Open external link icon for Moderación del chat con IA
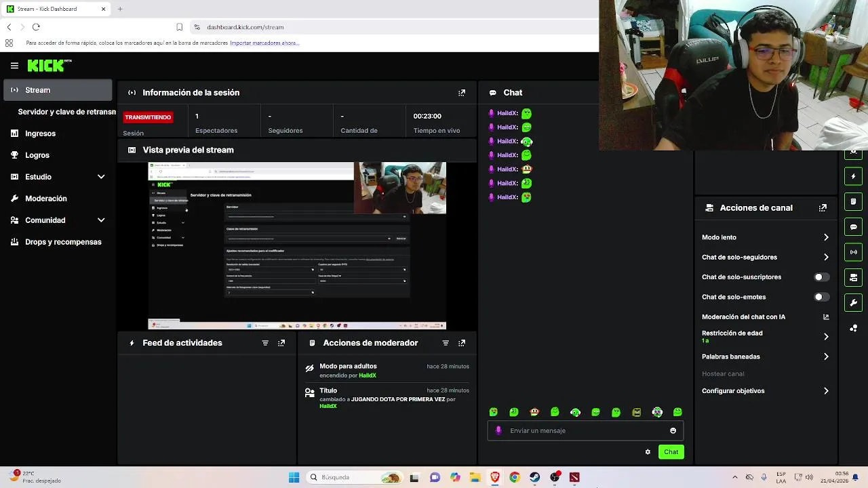Image resolution: width=868 pixels, height=488 pixels. tap(826, 317)
